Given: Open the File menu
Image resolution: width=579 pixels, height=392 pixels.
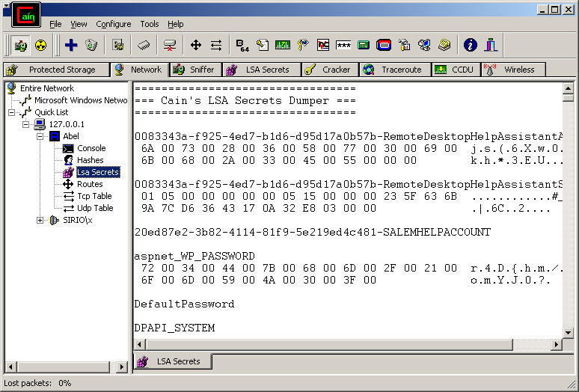Looking at the screenshot, I should pos(55,24).
